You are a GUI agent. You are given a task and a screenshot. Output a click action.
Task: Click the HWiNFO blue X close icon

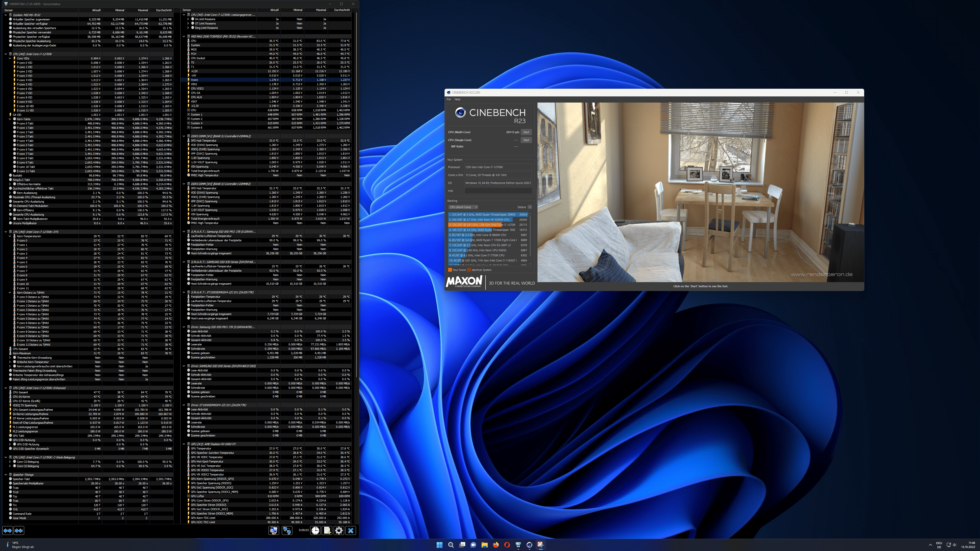coord(351,530)
